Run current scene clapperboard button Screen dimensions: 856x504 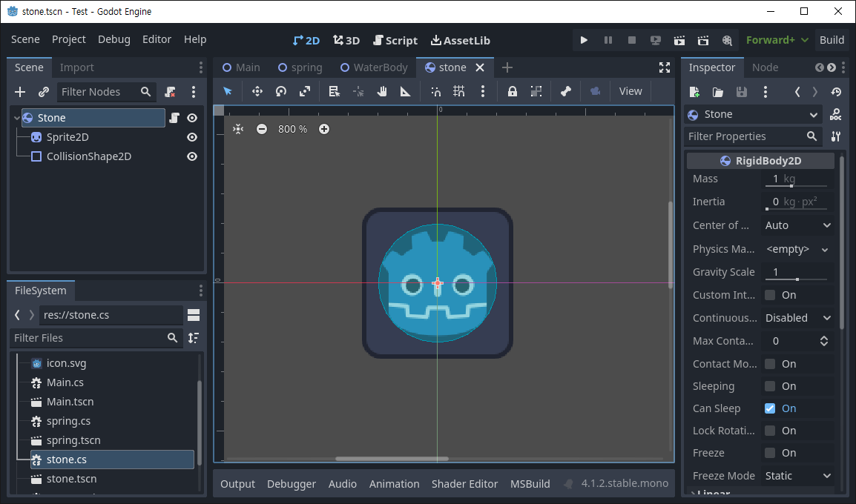(679, 40)
